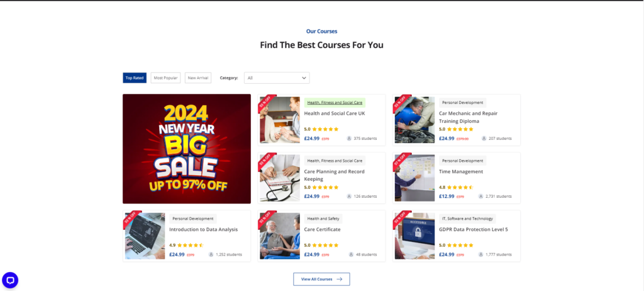Click View All Courses button

click(x=321, y=279)
